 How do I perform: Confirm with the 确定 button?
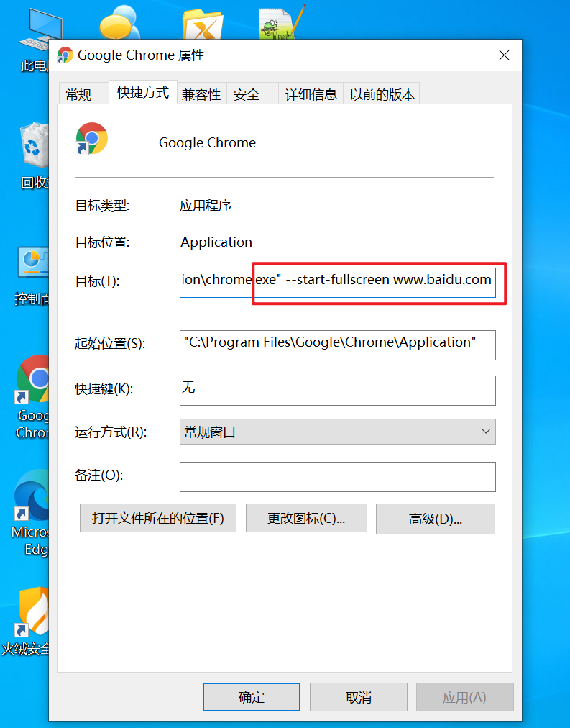[x=252, y=697]
